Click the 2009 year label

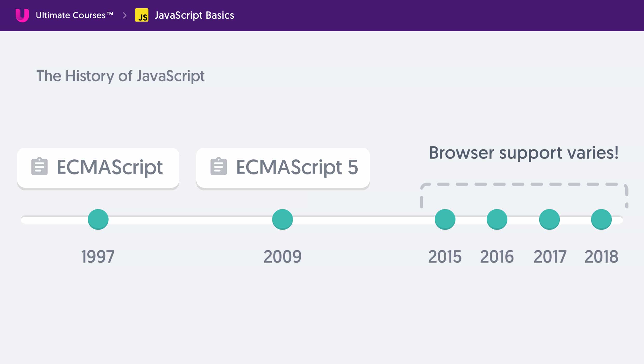point(283,257)
